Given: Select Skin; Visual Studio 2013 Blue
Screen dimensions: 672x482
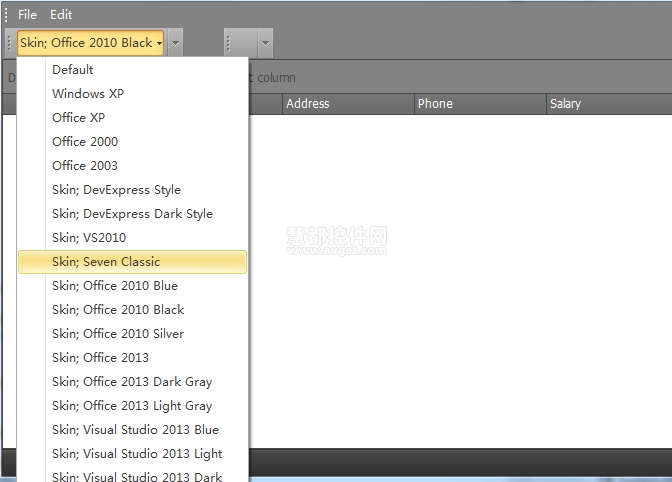Looking at the screenshot, I should pyautogui.click(x=132, y=429).
